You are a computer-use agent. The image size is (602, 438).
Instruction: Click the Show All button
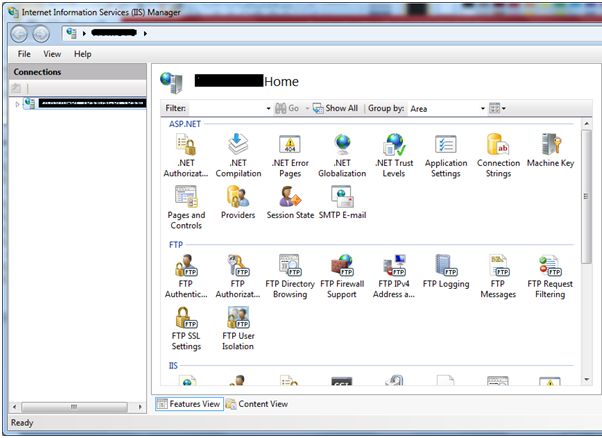[x=335, y=109]
